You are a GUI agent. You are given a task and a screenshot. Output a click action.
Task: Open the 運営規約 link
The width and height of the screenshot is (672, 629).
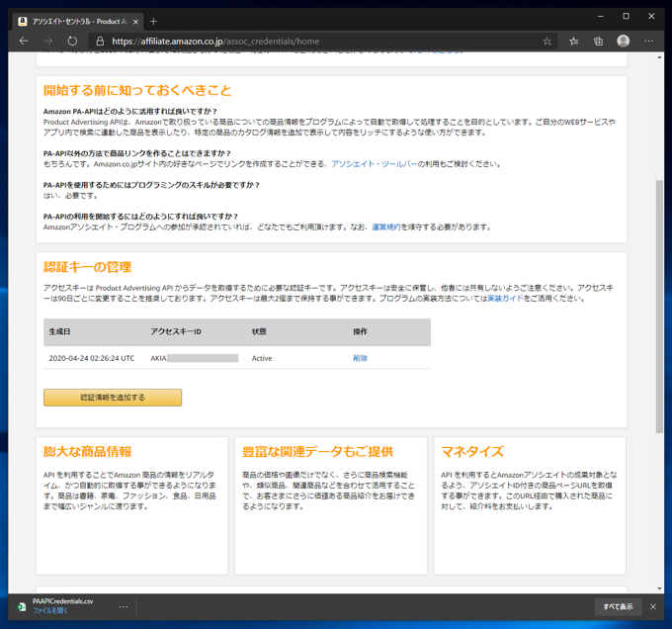tap(386, 226)
